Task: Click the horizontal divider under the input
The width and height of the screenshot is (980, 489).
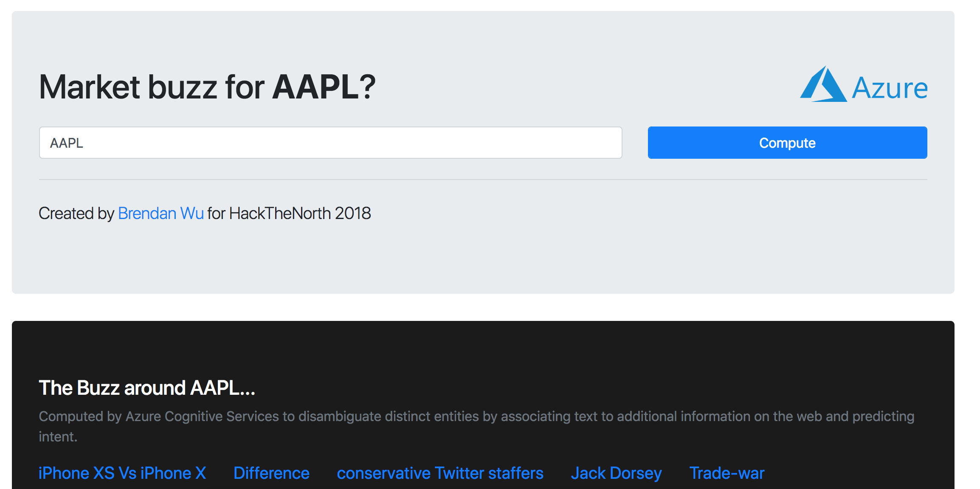Action: (x=483, y=180)
